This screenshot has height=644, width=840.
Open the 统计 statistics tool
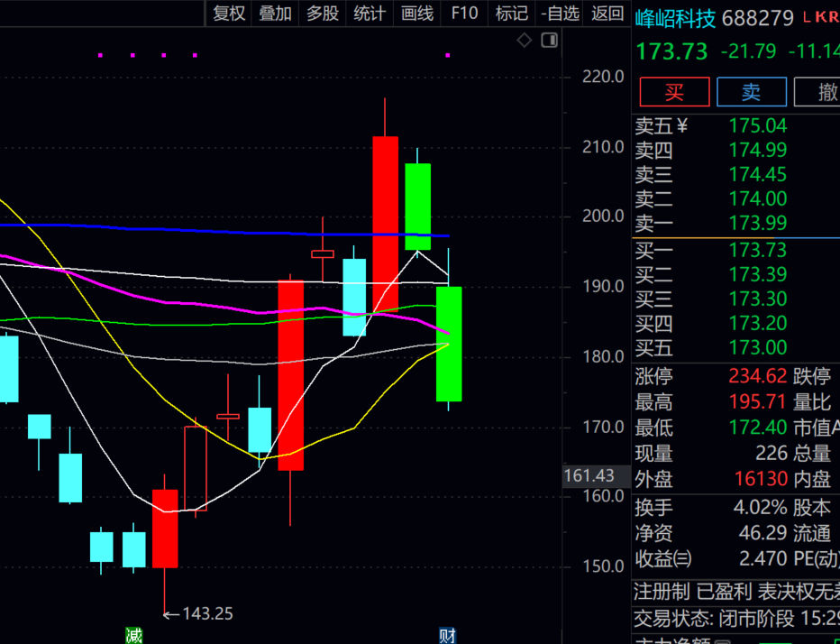[370, 13]
